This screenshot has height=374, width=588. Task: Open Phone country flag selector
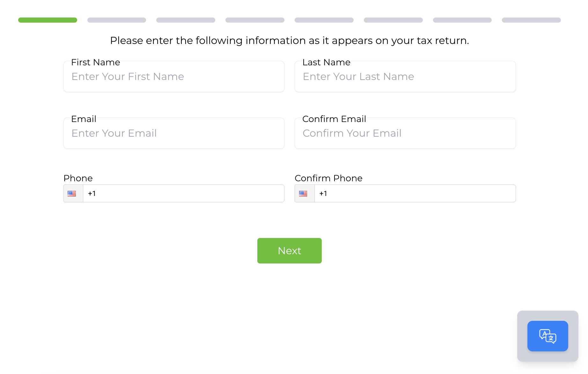[x=73, y=193]
